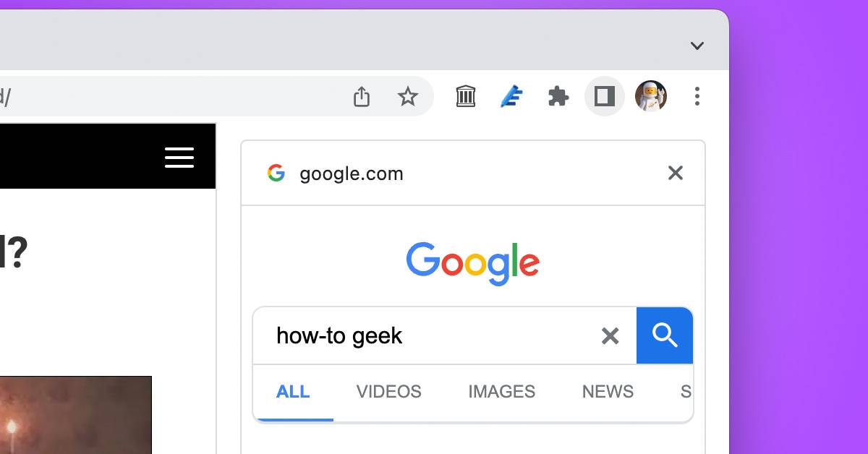Click the Google logo in side panel
The image size is (868, 454).
[472, 264]
